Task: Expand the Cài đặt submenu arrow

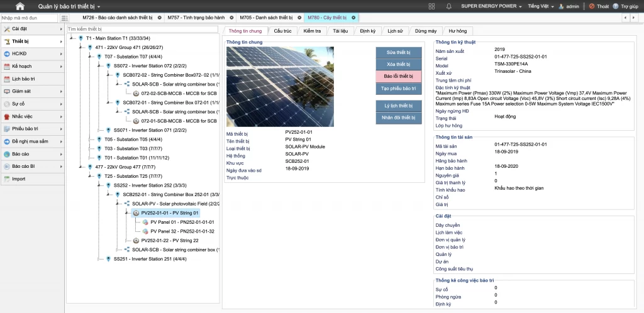Action: (61, 29)
